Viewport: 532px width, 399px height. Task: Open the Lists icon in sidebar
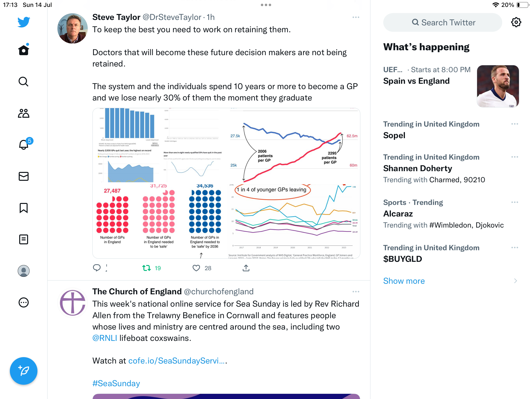coord(24,239)
